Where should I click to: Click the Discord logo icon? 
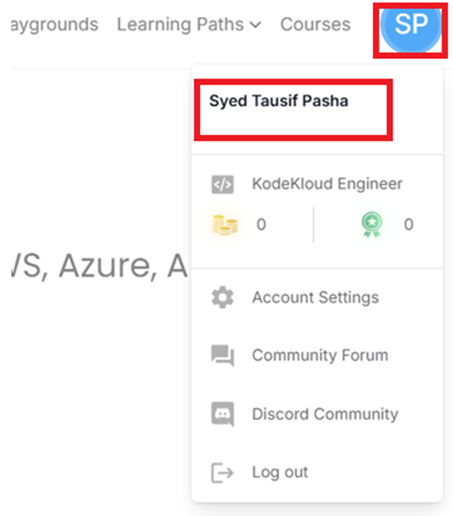tap(222, 414)
